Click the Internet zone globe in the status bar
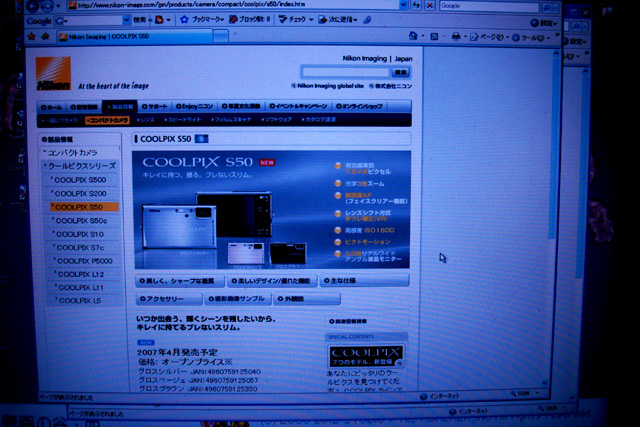 pos(424,396)
